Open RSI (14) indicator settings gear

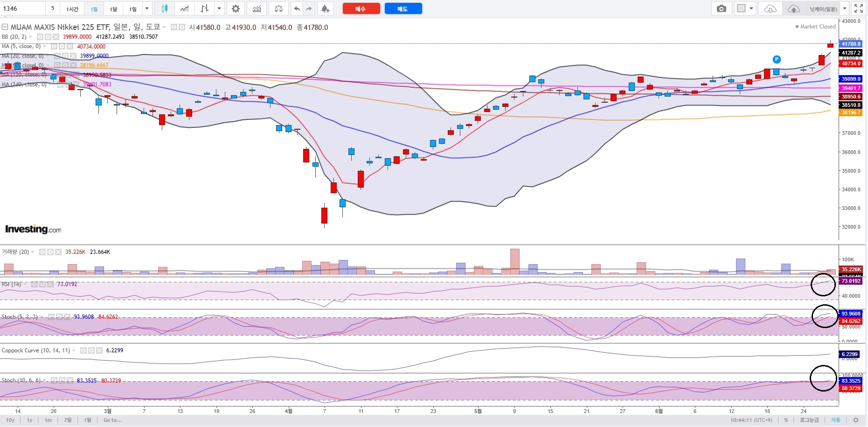click(x=42, y=284)
